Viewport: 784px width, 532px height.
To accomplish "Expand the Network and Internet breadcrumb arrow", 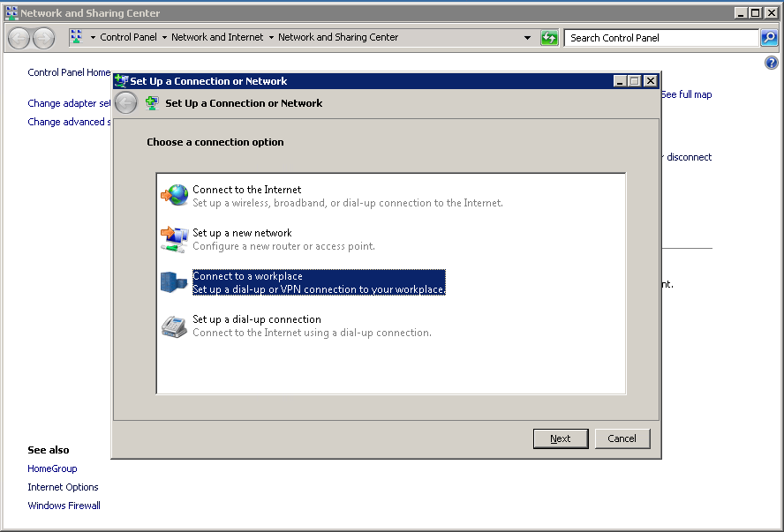I will [271, 38].
